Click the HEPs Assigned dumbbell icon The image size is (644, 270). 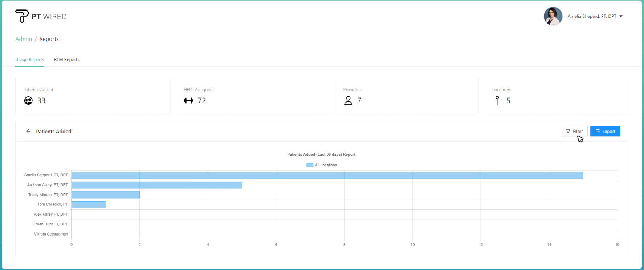pos(188,101)
